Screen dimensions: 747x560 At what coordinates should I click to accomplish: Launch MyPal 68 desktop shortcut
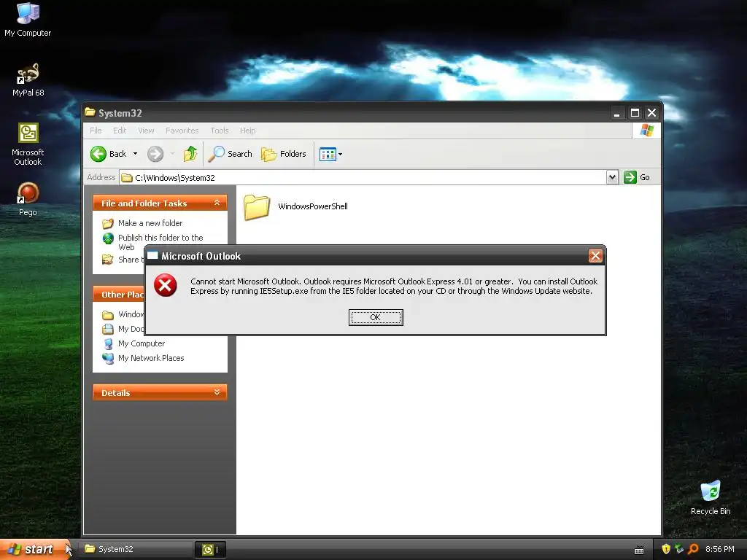coord(28,79)
